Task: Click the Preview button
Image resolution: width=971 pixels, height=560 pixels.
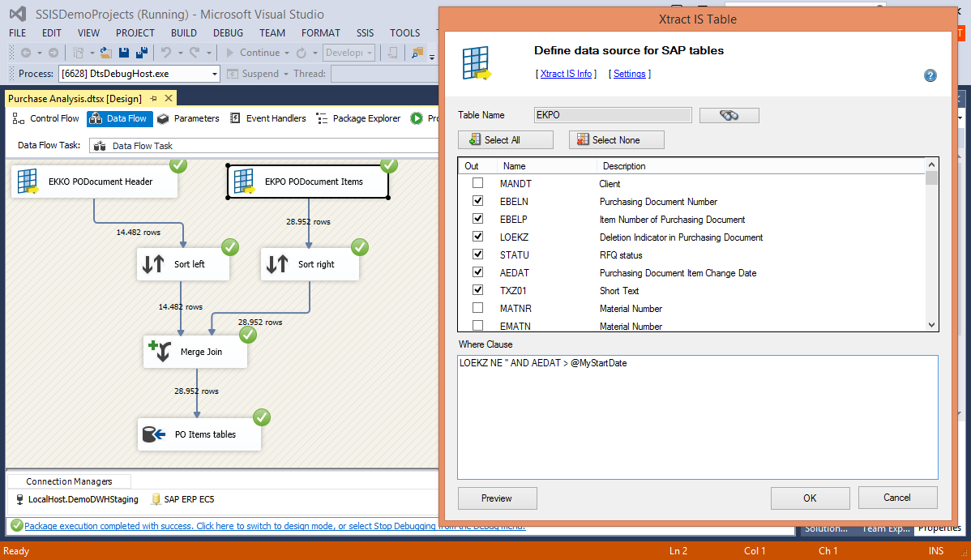Action: coord(497,498)
